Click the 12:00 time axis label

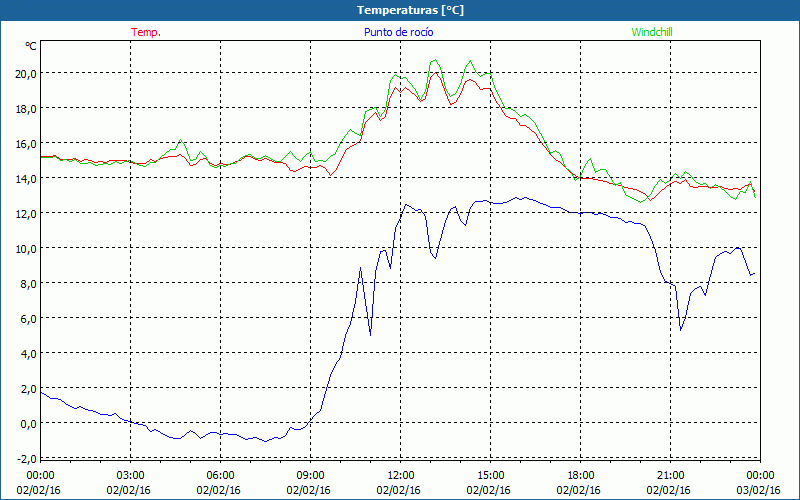401,476
